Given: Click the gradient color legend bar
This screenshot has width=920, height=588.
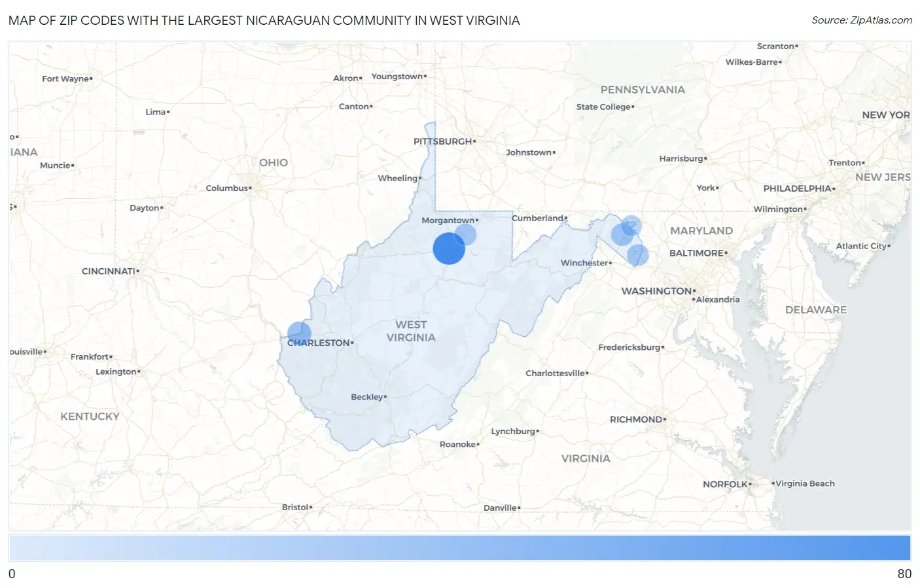Looking at the screenshot, I should 459,548.
